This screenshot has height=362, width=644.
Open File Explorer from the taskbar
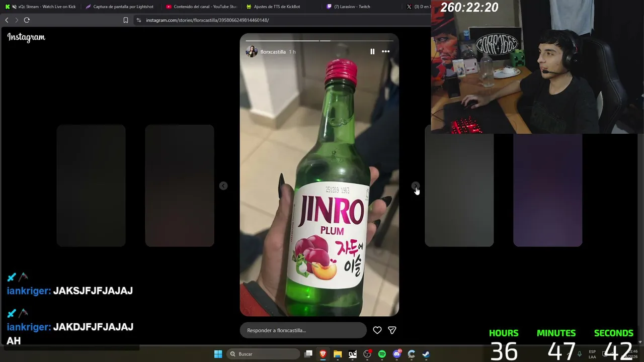point(338,354)
